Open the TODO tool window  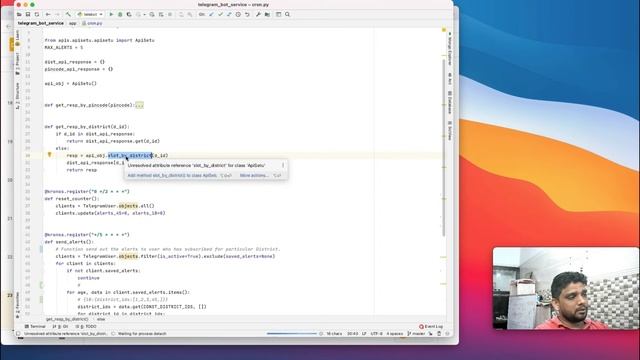coord(86,327)
